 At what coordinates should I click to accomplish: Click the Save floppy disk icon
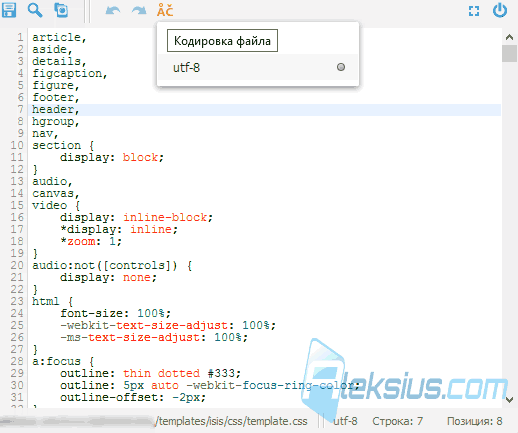9,10
